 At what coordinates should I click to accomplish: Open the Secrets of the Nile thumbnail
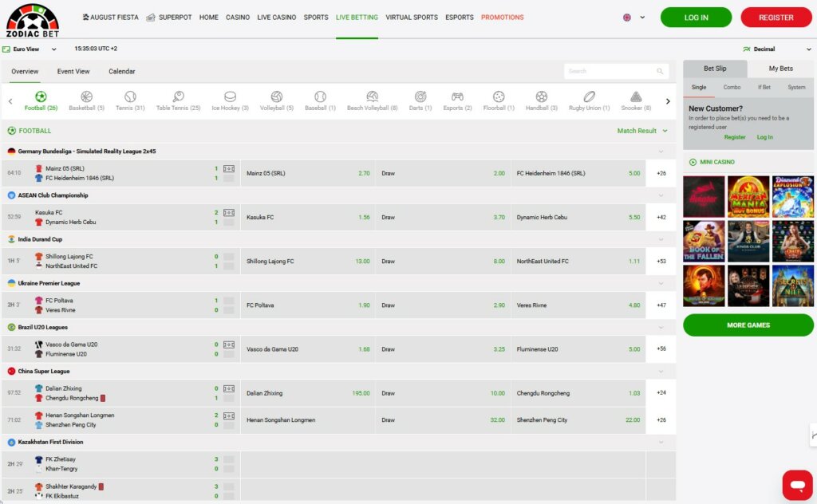coord(793,285)
